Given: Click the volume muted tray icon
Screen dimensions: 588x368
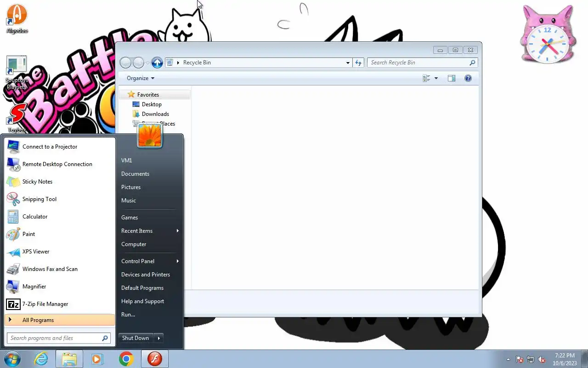Looking at the screenshot, I should [542, 359].
